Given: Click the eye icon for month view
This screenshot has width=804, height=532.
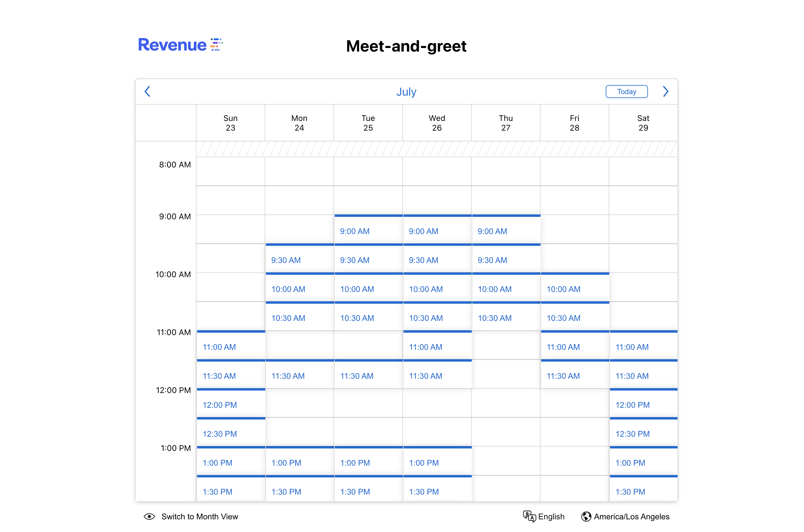Looking at the screenshot, I should point(149,516).
